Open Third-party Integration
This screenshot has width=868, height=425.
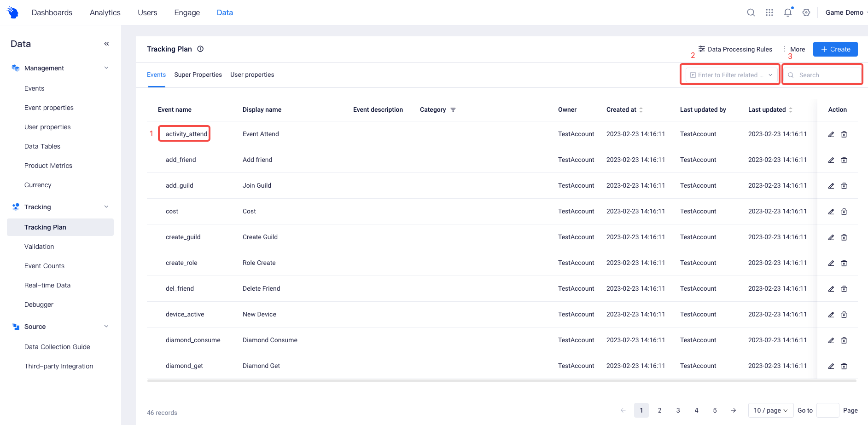click(x=58, y=366)
